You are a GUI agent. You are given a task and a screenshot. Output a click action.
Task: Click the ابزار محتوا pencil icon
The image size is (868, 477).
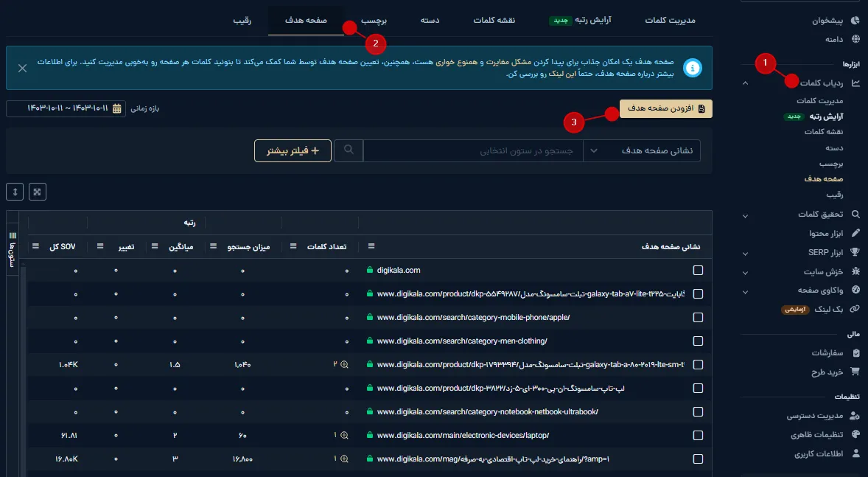(x=855, y=233)
